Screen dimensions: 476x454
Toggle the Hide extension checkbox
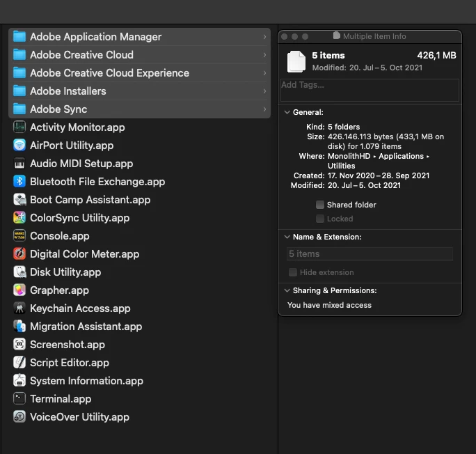point(293,272)
